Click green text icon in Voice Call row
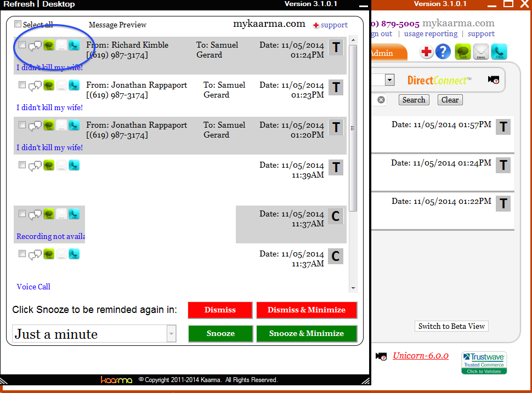The height and width of the screenshot is (393, 532). (x=49, y=254)
